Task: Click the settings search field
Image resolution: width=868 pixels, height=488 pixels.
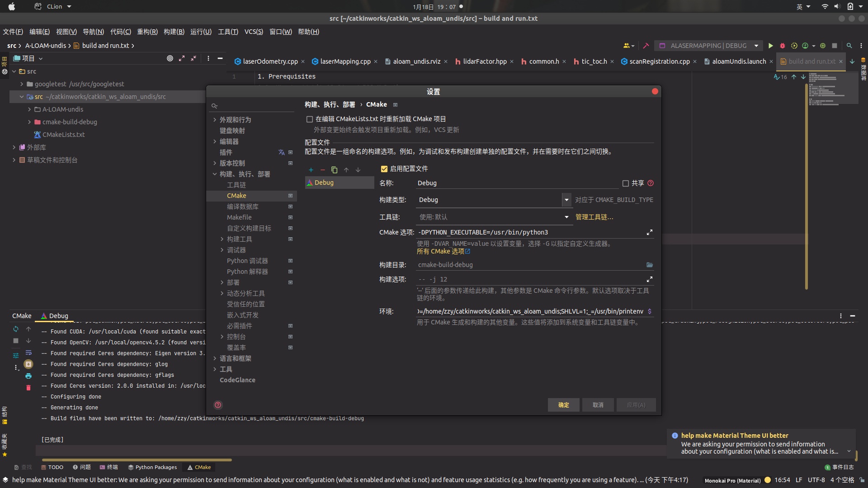Action: (x=252, y=106)
